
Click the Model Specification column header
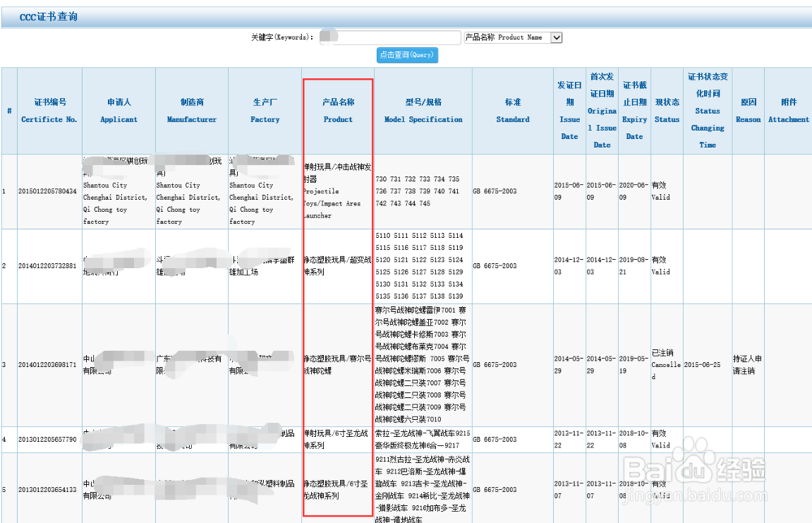423,110
